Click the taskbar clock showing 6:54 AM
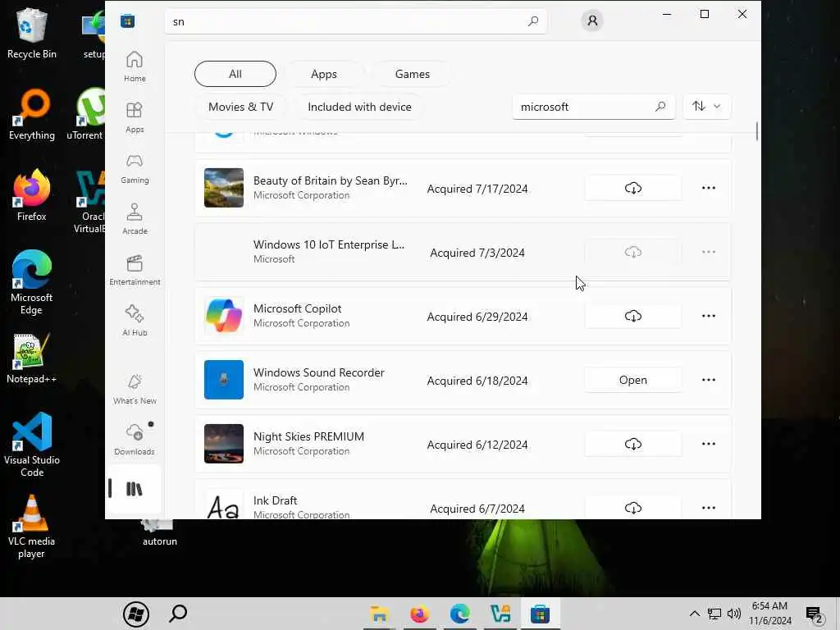The image size is (840, 630). coord(769,614)
